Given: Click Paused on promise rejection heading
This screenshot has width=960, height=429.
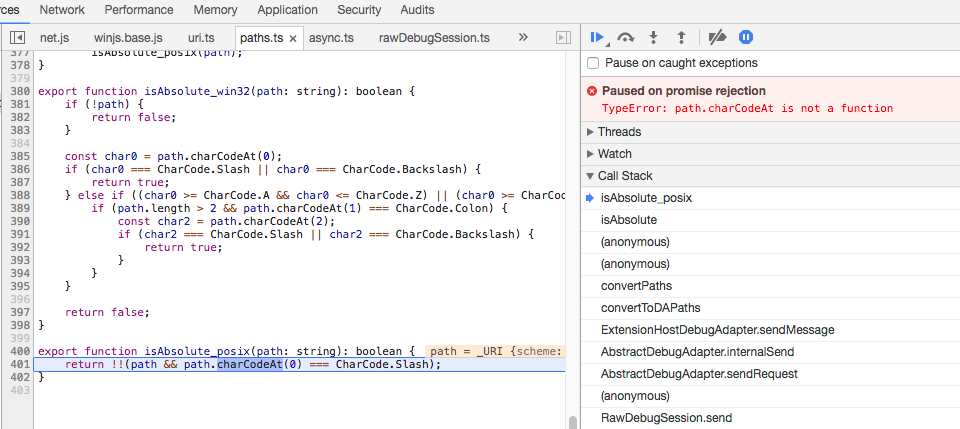Looking at the screenshot, I should 684,91.
